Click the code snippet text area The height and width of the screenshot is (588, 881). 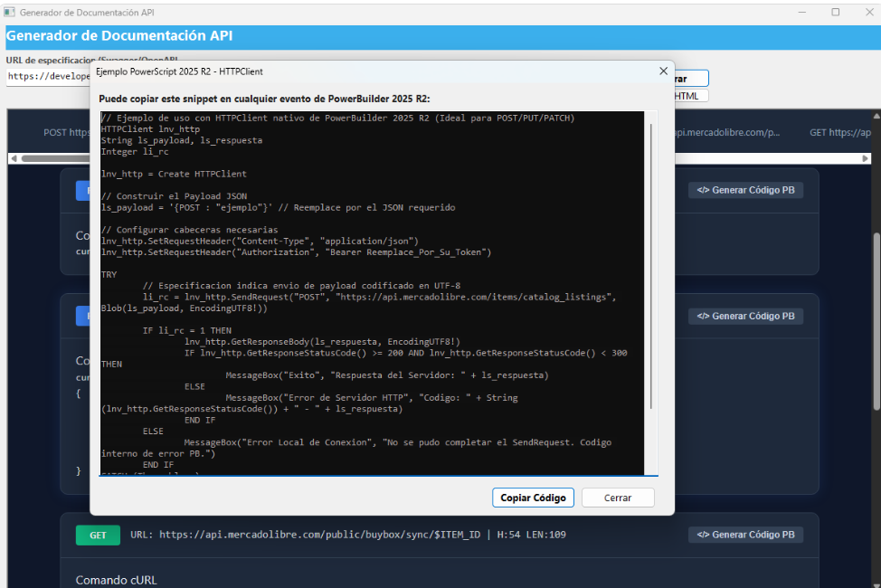372,293
